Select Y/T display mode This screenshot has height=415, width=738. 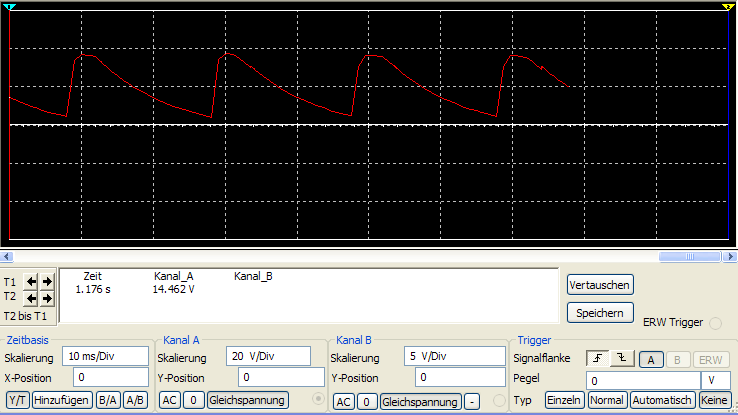click(x=18, y=400)
